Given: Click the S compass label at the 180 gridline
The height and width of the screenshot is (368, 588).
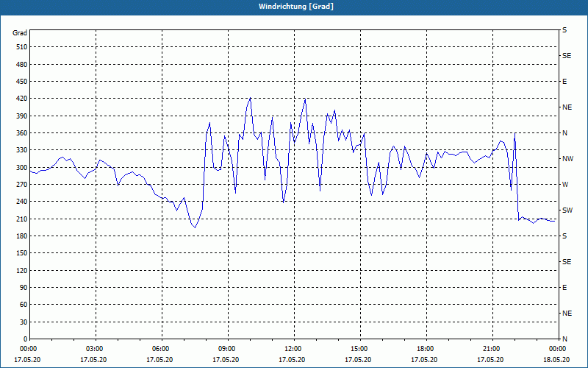Looking at the screenshot, I should pyautogui.click(x=564, y=236).
